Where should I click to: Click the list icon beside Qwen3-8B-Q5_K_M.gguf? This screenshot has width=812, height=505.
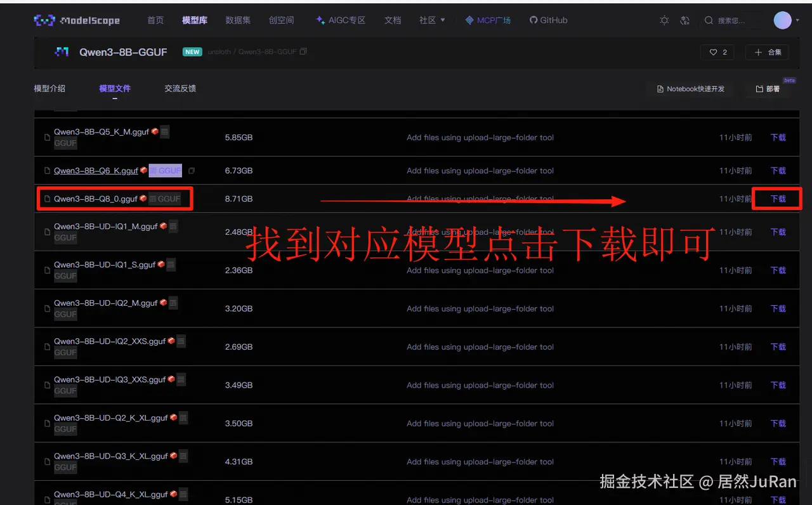pyautogui.click(x=164, y=132)
